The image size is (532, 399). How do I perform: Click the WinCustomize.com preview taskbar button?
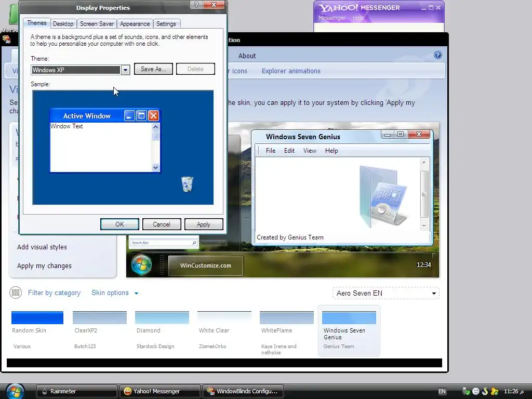click(x=206, y=265)
